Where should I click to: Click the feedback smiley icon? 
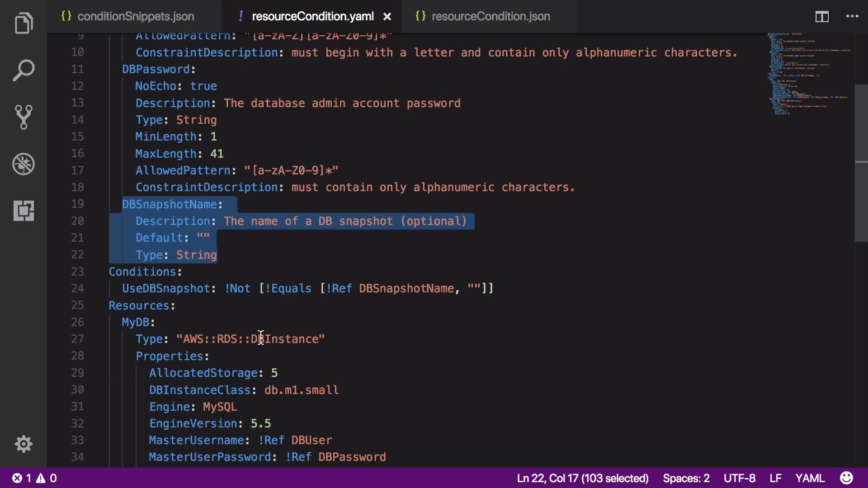coord(846,478)
